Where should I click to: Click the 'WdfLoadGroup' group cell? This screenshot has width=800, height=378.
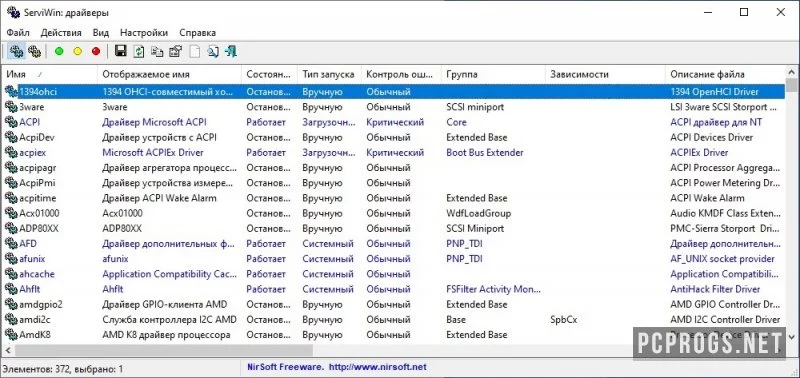click(x=479, y=213)
